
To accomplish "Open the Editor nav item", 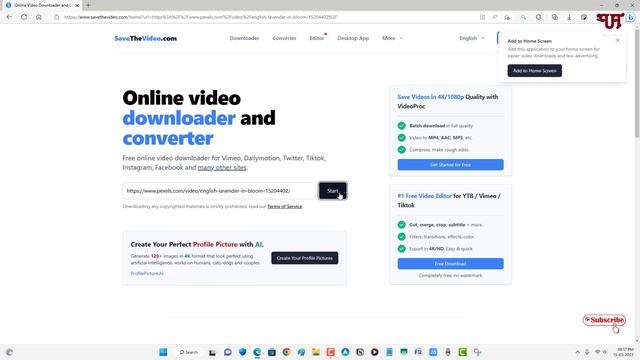I will (x=317, y=38).
